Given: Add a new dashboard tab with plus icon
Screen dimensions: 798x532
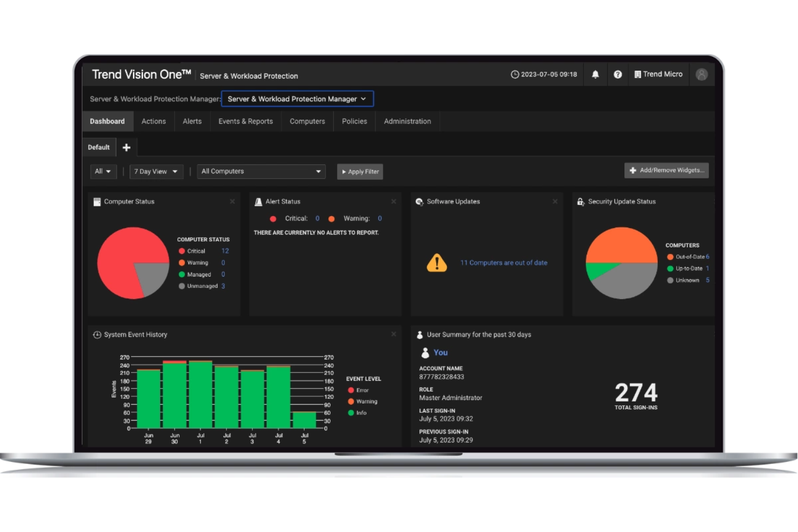Looking at the screenshot, I should tap(127, 148).
